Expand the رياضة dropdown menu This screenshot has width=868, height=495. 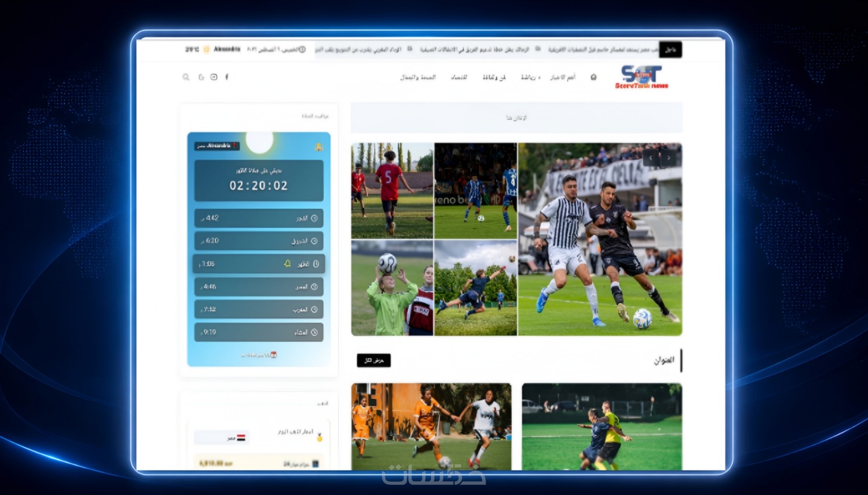(531, 77)
